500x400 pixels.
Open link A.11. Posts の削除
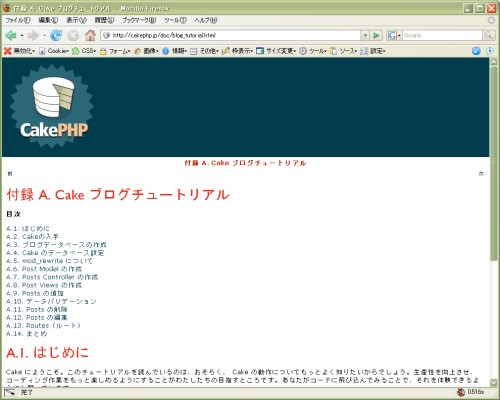pyautogui.click(x=37, y=309)
